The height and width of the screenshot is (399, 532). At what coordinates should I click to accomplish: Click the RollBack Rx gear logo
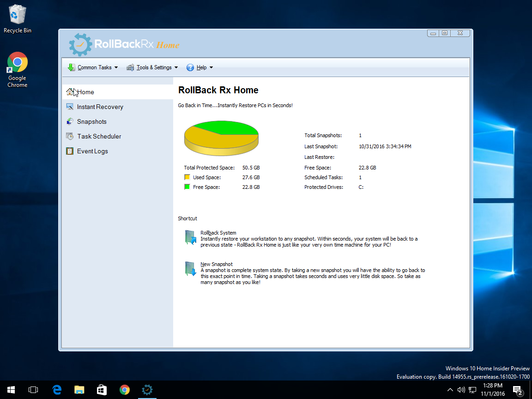pyautogui.click(x=80, y=44)
